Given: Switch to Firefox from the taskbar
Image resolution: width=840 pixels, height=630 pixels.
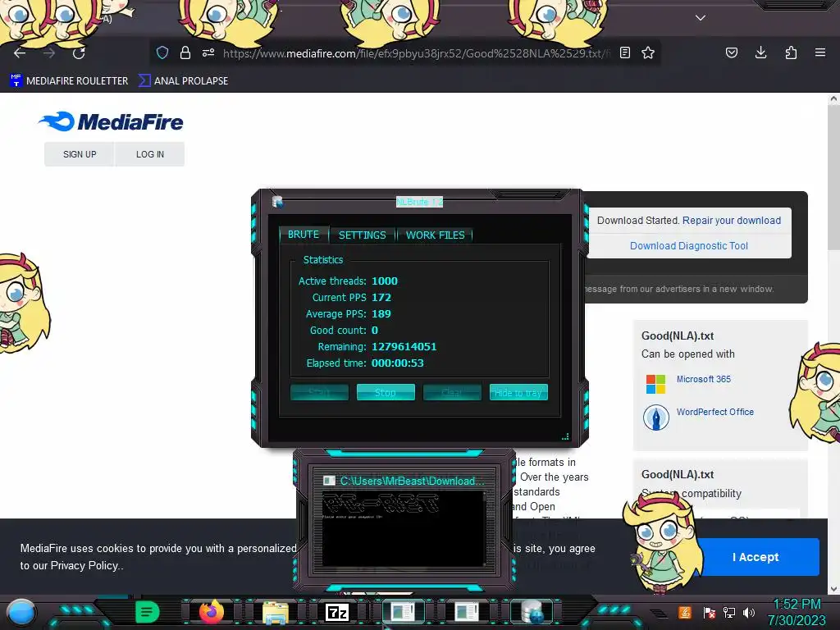Looking at the screenshot, I should (211, 612).
